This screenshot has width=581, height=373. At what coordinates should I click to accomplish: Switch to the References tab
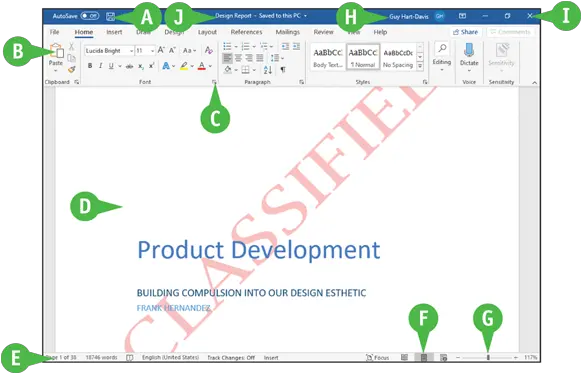(246, 32)
